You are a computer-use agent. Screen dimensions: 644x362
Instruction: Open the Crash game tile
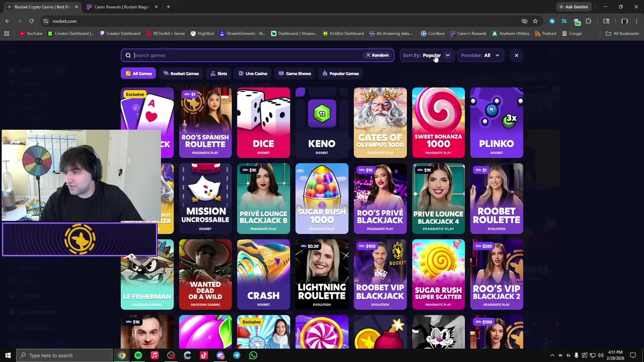pos(264,275)
